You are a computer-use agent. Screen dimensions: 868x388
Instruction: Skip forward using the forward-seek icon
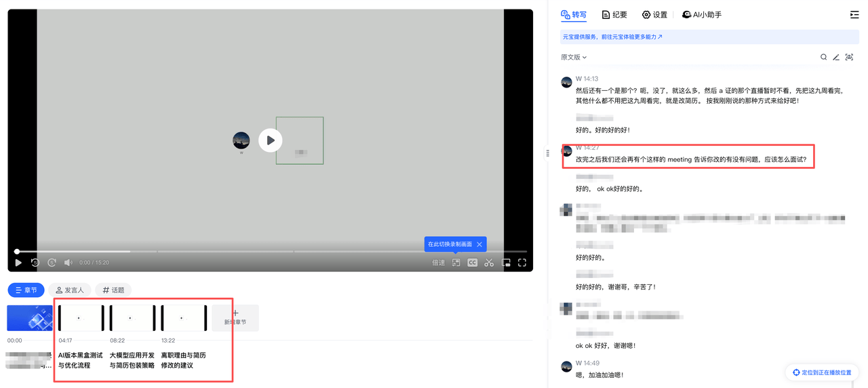pyautogui.click(x=52, y=263)
